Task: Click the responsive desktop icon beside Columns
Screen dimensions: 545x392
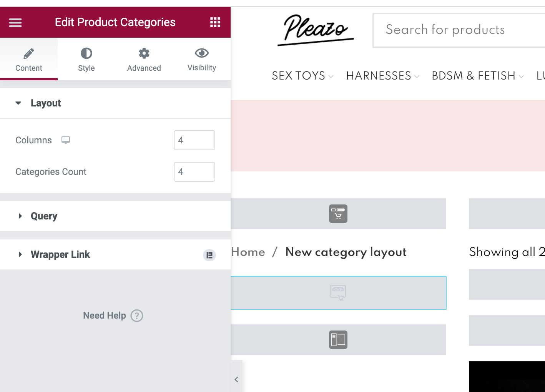Action: click(x=66, y=140)
